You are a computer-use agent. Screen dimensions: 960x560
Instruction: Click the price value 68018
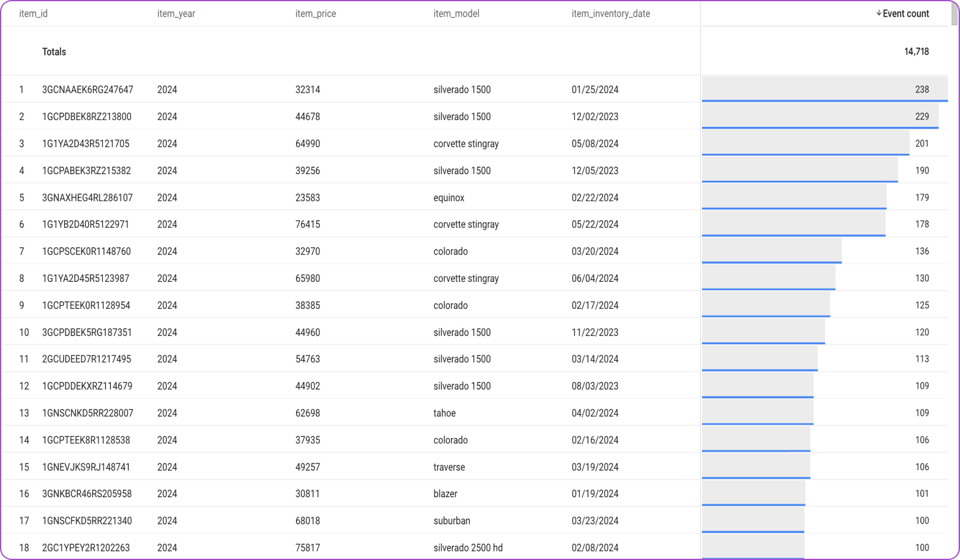(x=308, y=521)
